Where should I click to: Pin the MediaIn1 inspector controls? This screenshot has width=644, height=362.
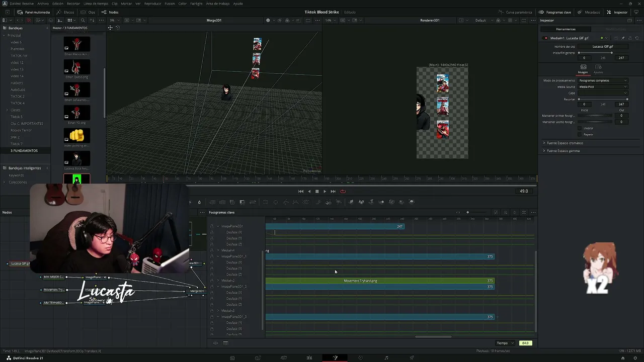click(623, 38)
